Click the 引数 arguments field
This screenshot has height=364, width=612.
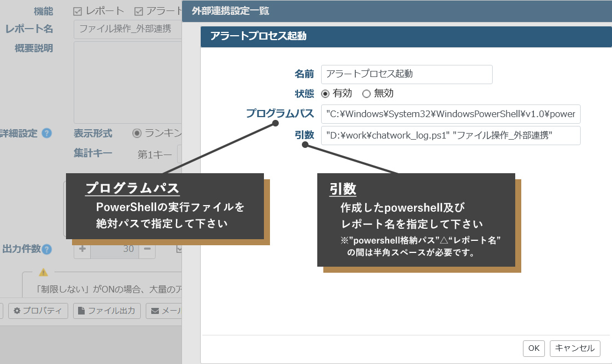(x=451, y=135)
